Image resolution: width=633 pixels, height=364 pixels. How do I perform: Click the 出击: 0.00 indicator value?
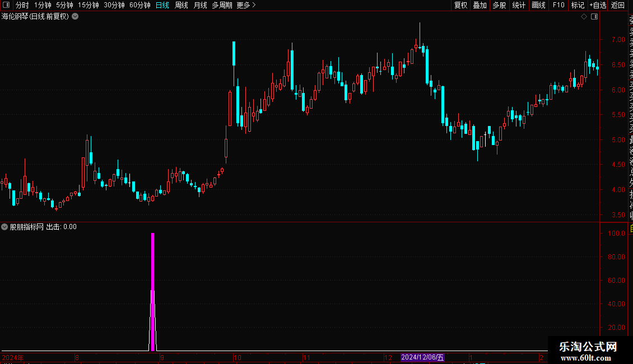click(62, 227)
